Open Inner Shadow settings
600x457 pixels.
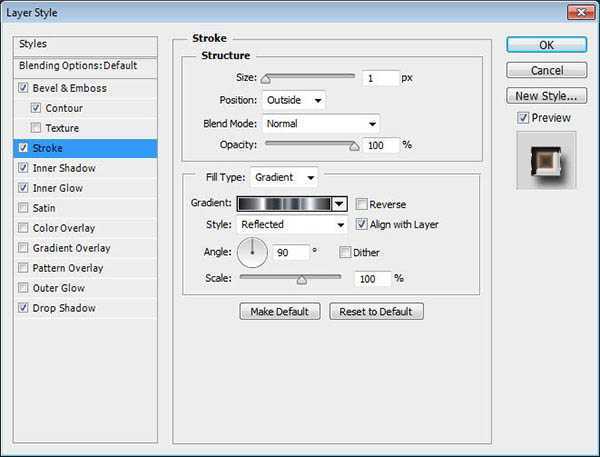[64, 168]
